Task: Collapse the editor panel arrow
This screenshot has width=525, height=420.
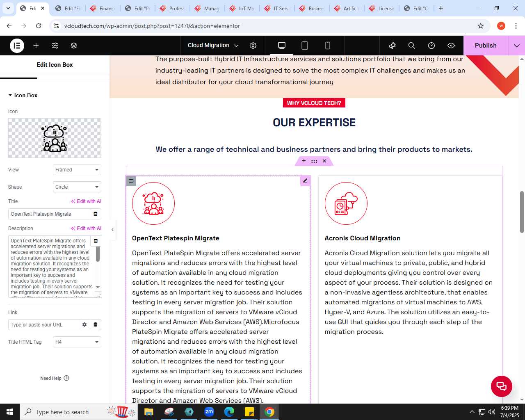Action: pos(112,230)
